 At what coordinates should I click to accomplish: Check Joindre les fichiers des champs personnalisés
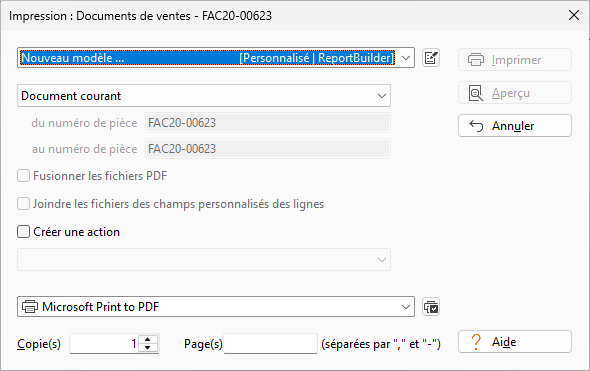pyautogui.click(x=23, y=204)
